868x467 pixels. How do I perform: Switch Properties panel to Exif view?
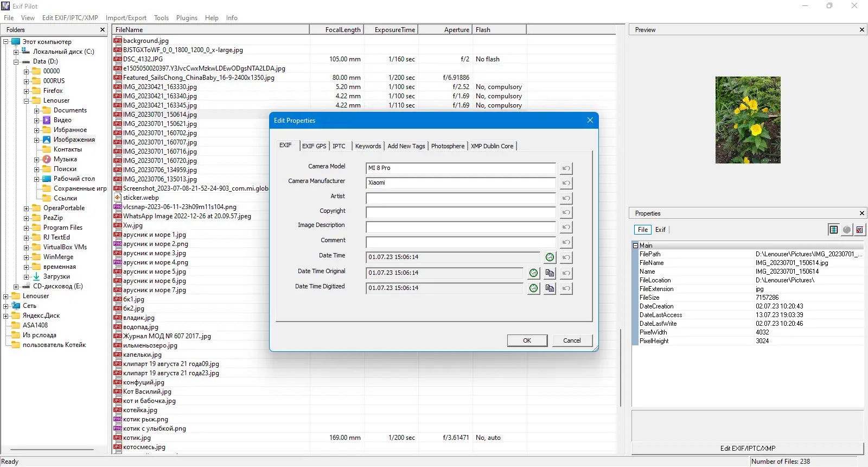660,230
